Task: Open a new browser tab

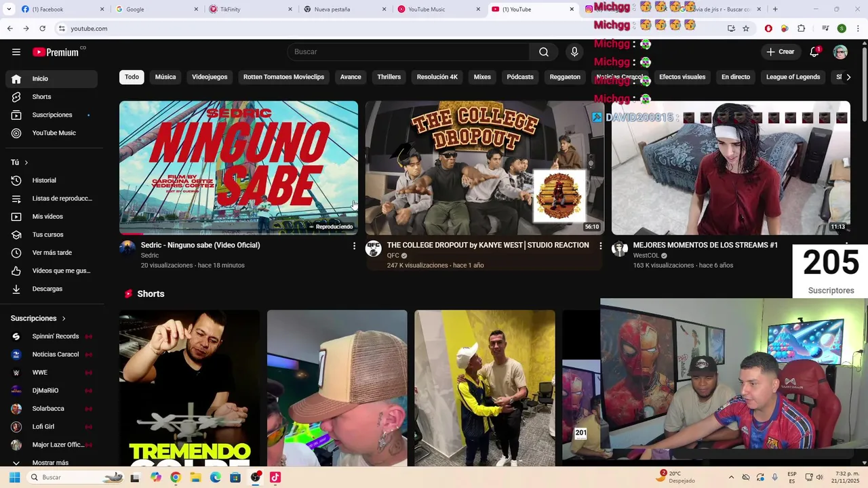Action: pos(775,9)
